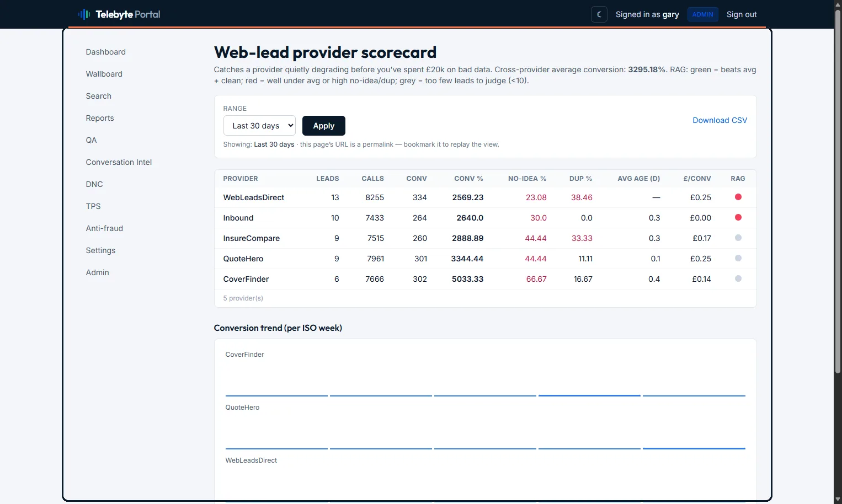
Task: Click the £/CONV column header
Action: [697, 179]
